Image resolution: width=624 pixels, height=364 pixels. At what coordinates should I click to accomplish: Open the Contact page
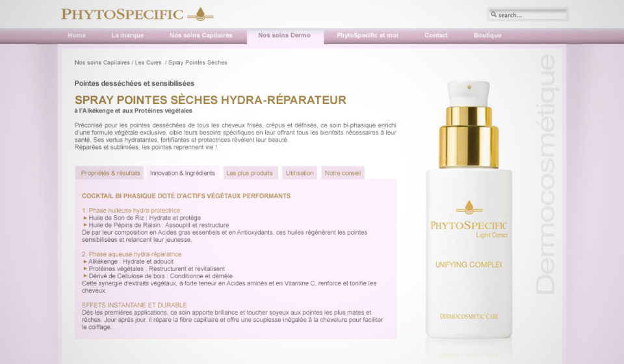(435, 35)
